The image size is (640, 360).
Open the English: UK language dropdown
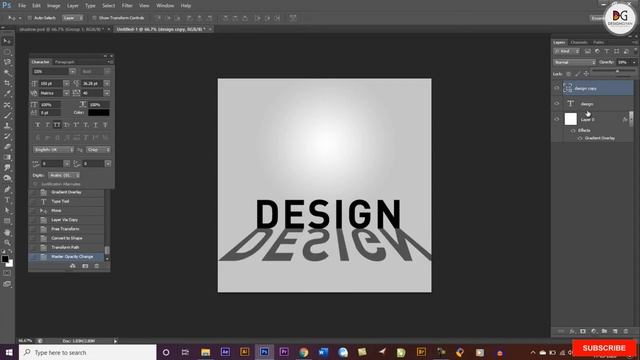click(53, 150)
